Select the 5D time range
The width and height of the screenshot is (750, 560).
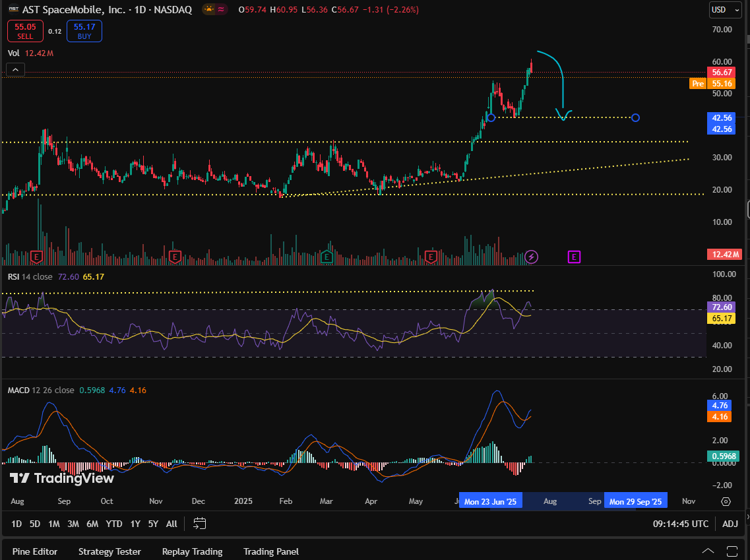click(35, 524)
